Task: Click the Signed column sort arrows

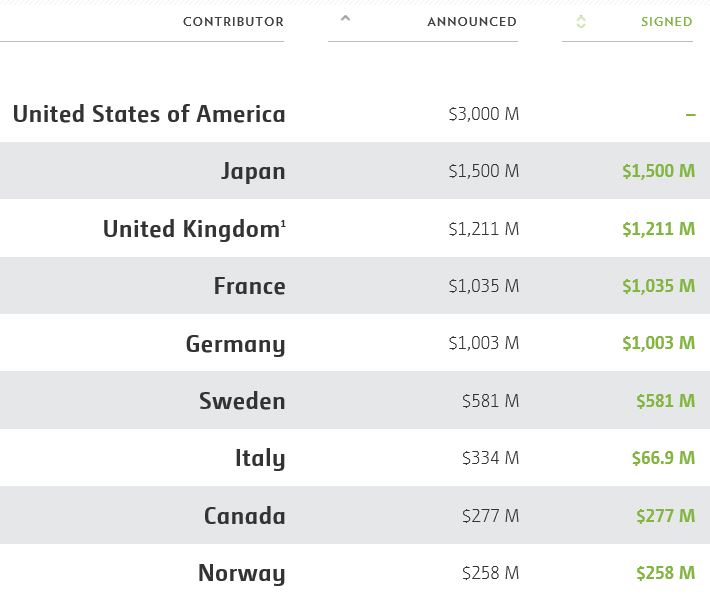Action: coord(581,22)
